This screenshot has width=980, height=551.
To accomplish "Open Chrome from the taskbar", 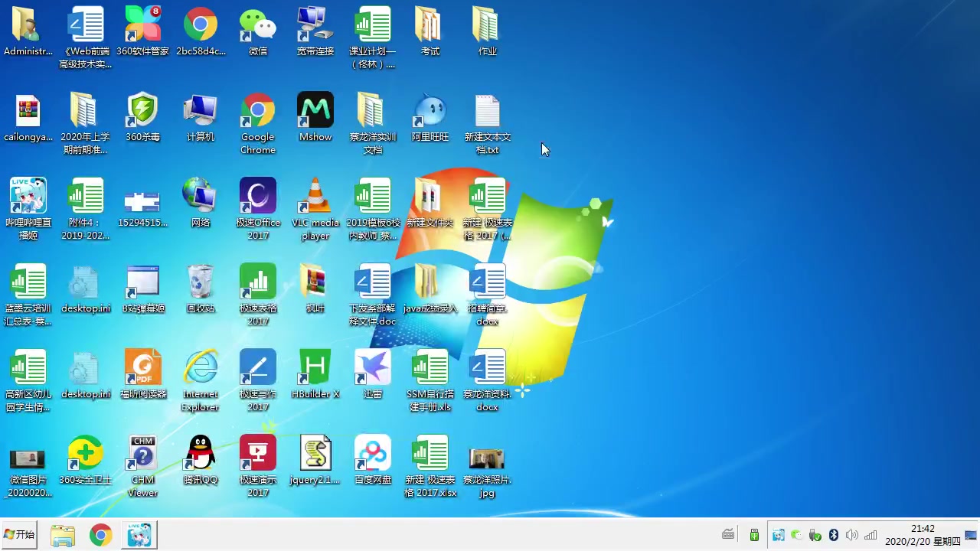I will click(x=100, y=535).
